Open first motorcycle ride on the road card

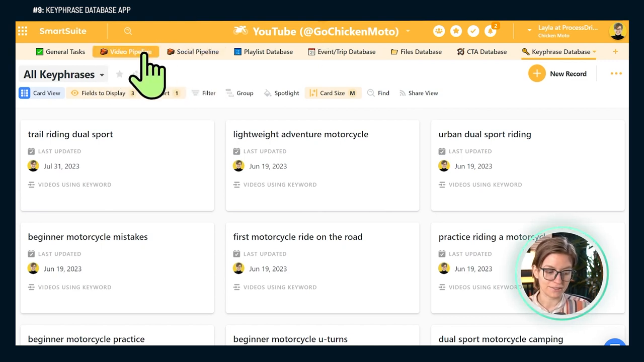[323, 267]
